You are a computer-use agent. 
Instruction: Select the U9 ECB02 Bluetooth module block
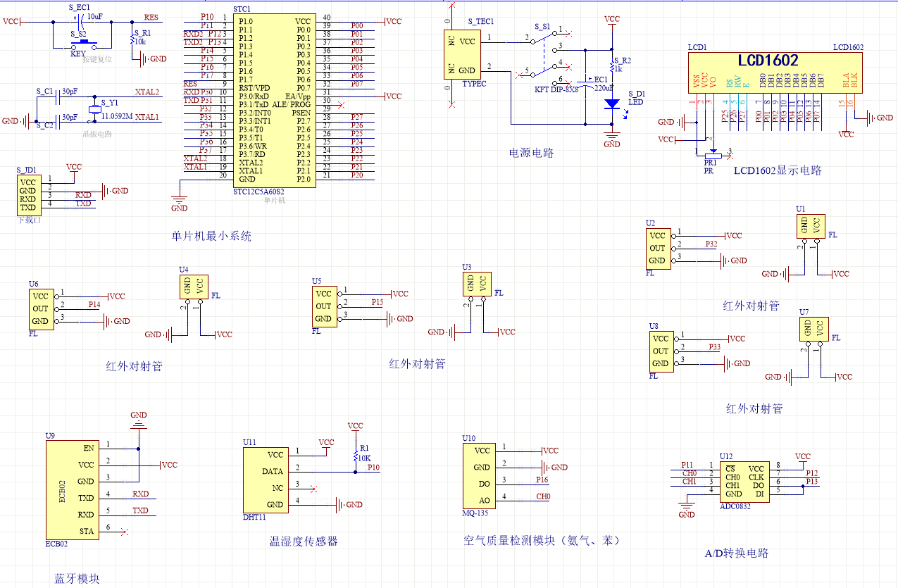click(72, 489)
